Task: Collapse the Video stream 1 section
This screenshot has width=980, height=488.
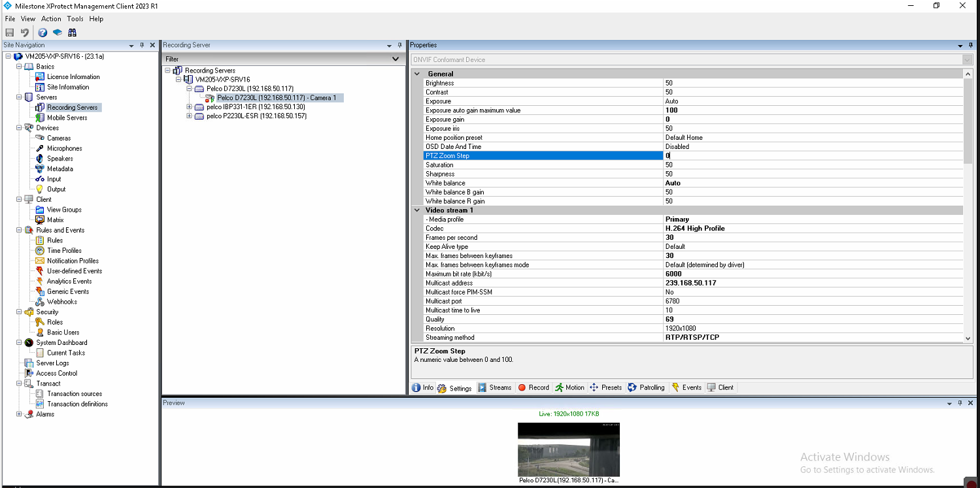Action: pyautogui.click(x=416, y=210)
